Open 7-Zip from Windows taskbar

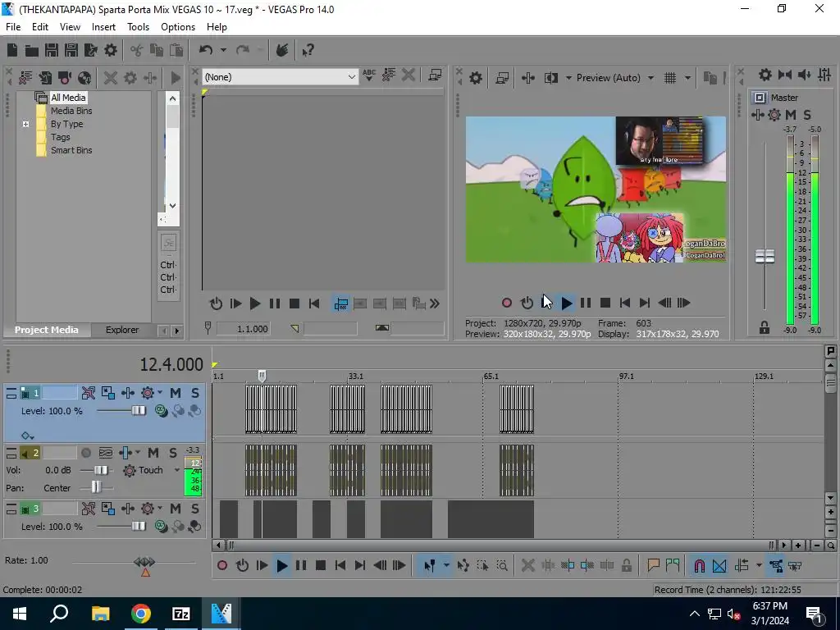180,614
